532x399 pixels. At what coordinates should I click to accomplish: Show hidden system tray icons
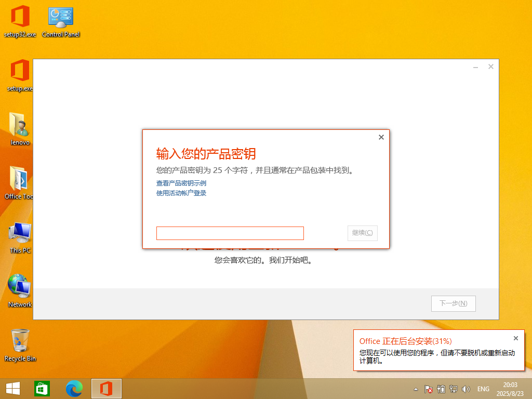(x=416, y=389)
